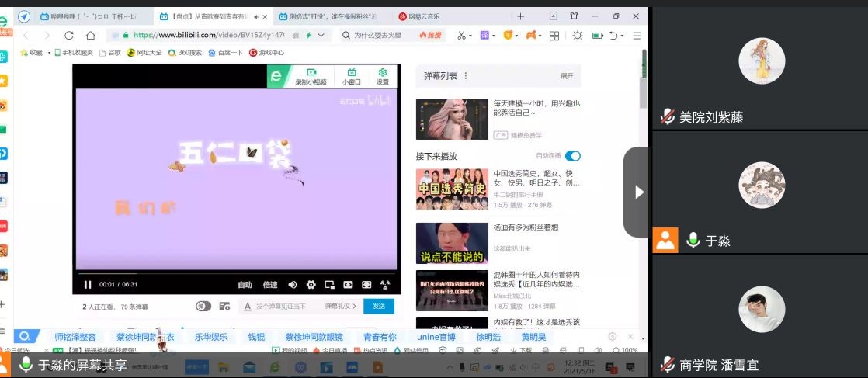The image size is (868, 378).
Task: Mute the video with the volume icon
Action: 293,285
